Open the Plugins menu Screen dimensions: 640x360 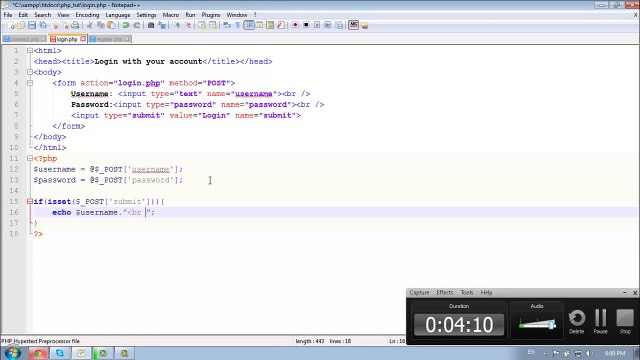coord(211,15)
